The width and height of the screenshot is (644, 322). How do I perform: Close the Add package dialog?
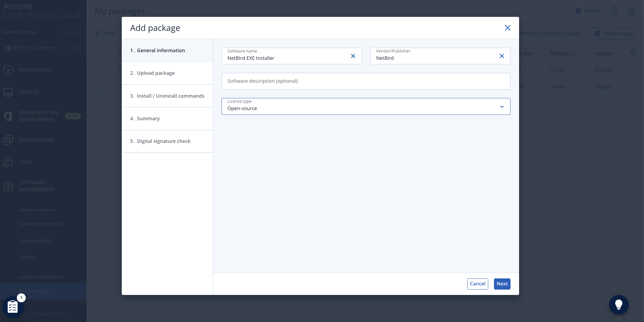click(507, 28)
